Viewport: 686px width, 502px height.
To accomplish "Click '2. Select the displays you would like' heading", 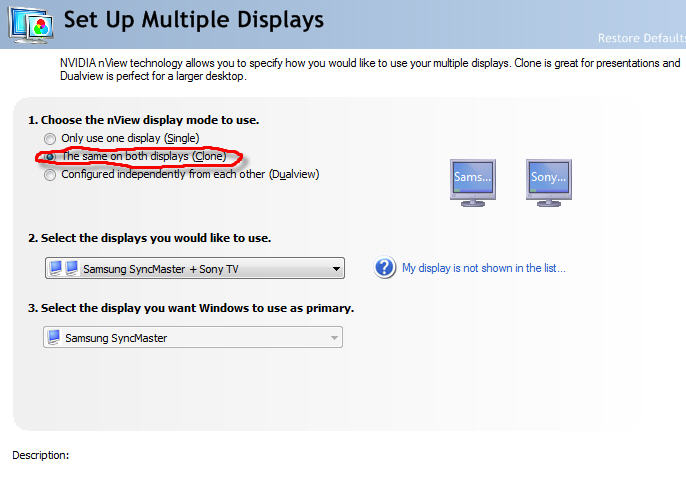I will tap(150, 238).
